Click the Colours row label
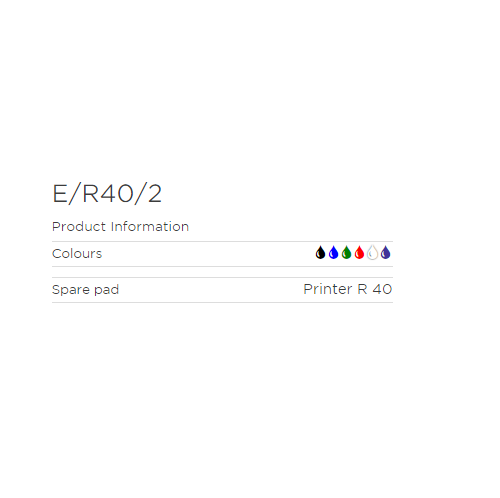The image size is (500, 498). tap(77, 254)
